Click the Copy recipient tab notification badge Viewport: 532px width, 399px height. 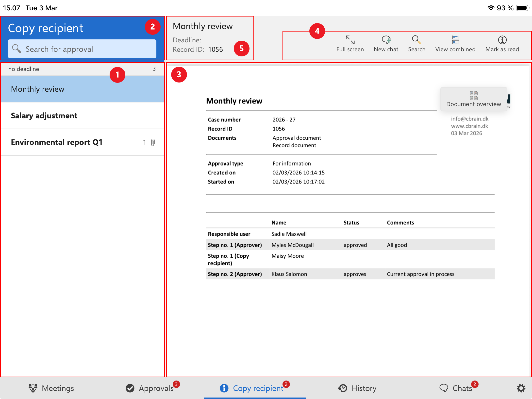click(x=286, y=384)
